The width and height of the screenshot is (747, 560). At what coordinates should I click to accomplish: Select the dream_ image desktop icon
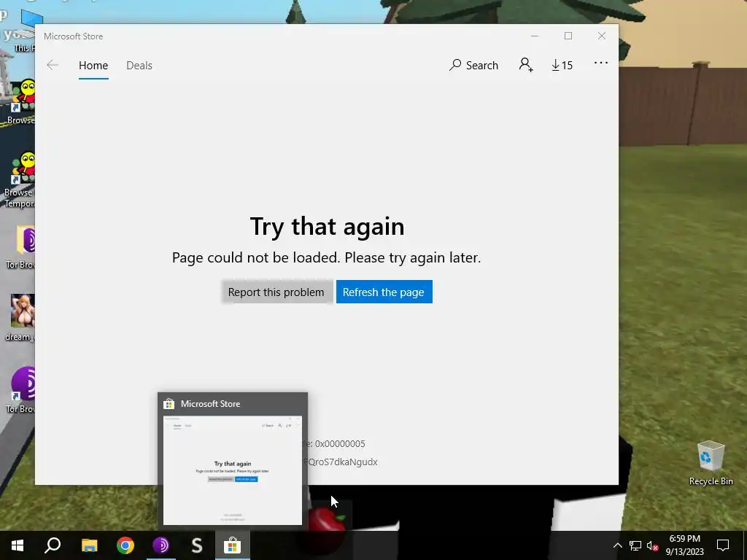click(21, 318)
